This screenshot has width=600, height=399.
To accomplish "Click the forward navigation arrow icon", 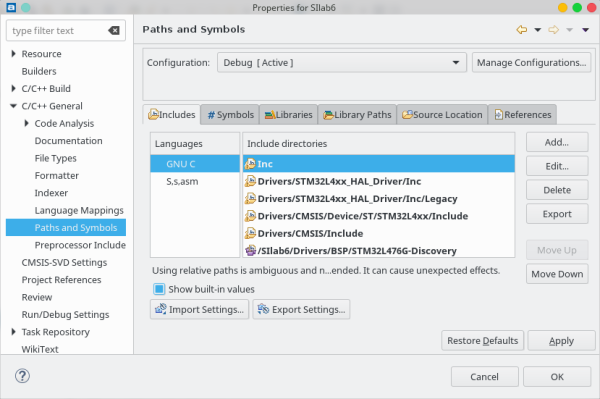I will click(x=553, y=29).
